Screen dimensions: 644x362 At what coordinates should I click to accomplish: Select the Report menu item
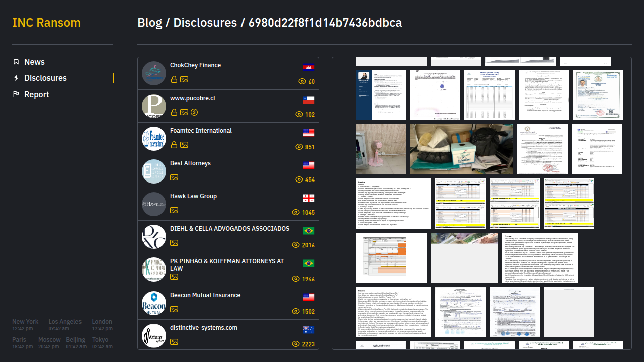[x=36, y=94]
